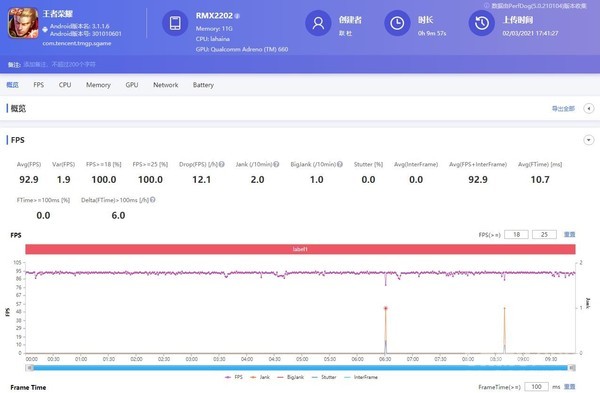Image resolution: width=600 pixels, height=393 pixels.
Task: Click help icon next to BigJank (/10min)
Action: [340, 165]
